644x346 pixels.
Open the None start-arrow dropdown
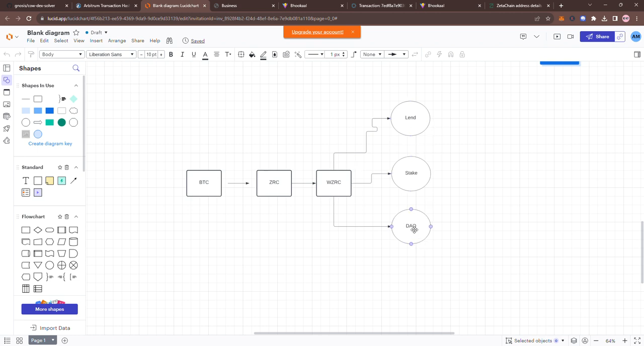coord(372,54)
